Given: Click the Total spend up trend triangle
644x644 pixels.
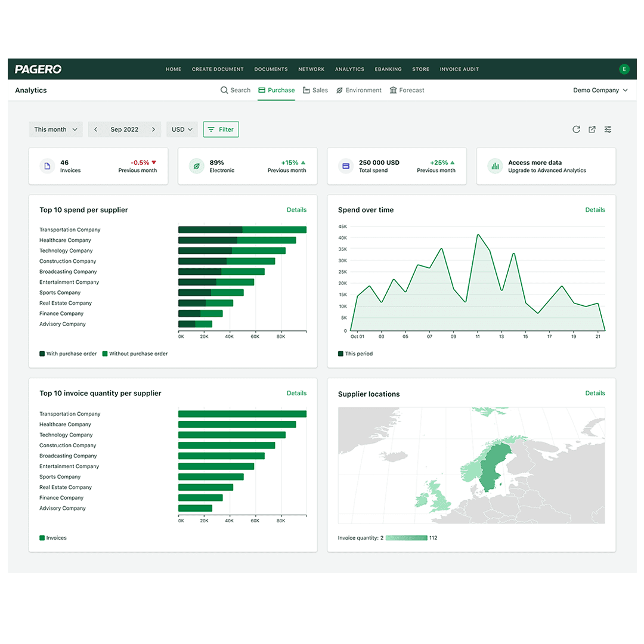Looking at the screenshot, I should click(452, 163).
